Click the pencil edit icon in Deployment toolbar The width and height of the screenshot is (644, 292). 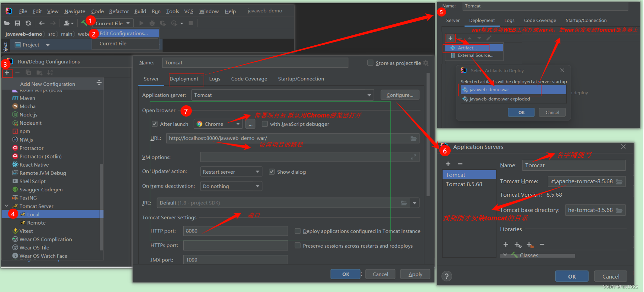pyautogui.click(x=489, y=38)
